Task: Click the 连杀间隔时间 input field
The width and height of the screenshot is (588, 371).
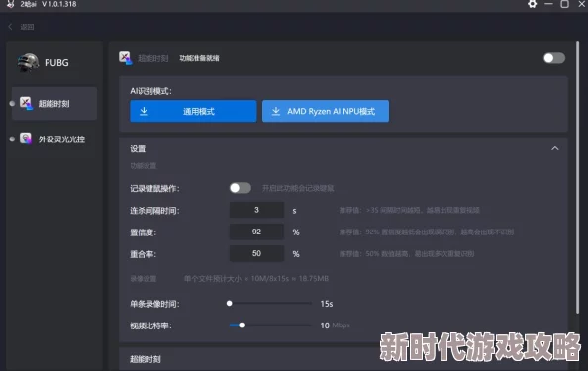Action: [x=256, y=210]
